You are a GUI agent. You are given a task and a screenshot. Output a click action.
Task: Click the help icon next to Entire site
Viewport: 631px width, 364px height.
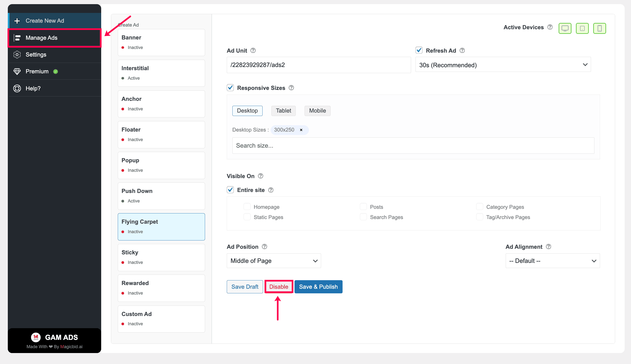[x=271, y=190]
